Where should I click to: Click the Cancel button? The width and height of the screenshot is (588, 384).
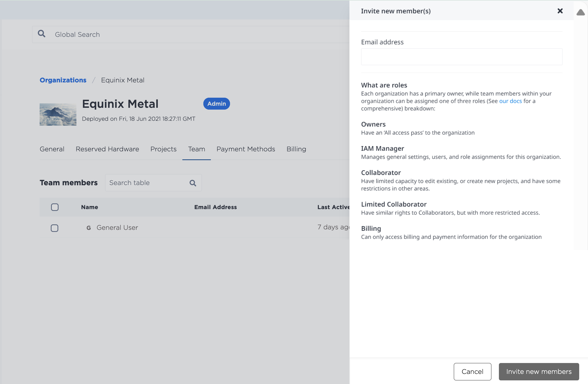point(472,372)
